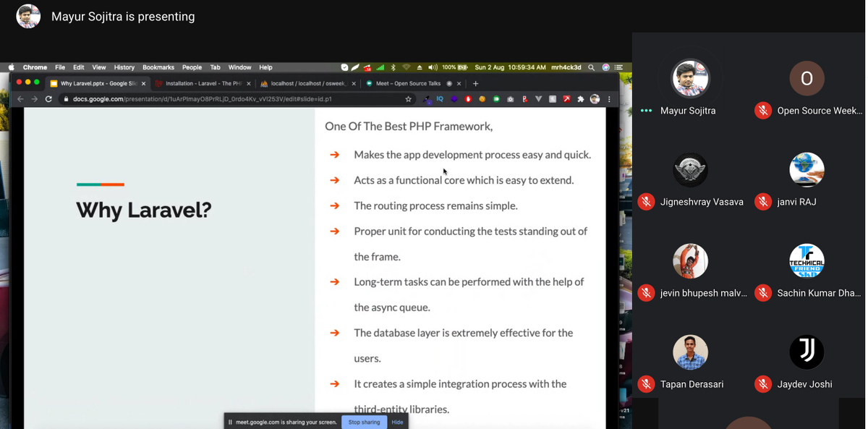Click 'The routing process remains simple.' bullet

tap(435, 206)
